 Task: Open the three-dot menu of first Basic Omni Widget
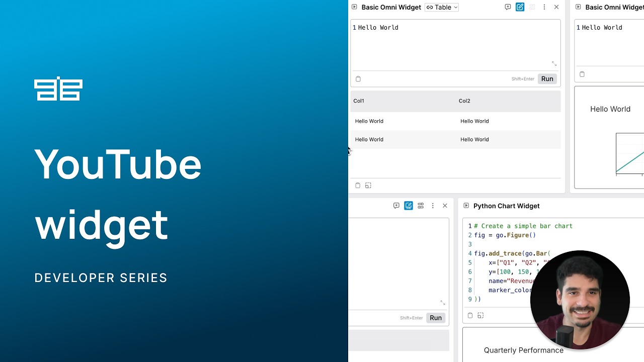click(x=544, y=7)
